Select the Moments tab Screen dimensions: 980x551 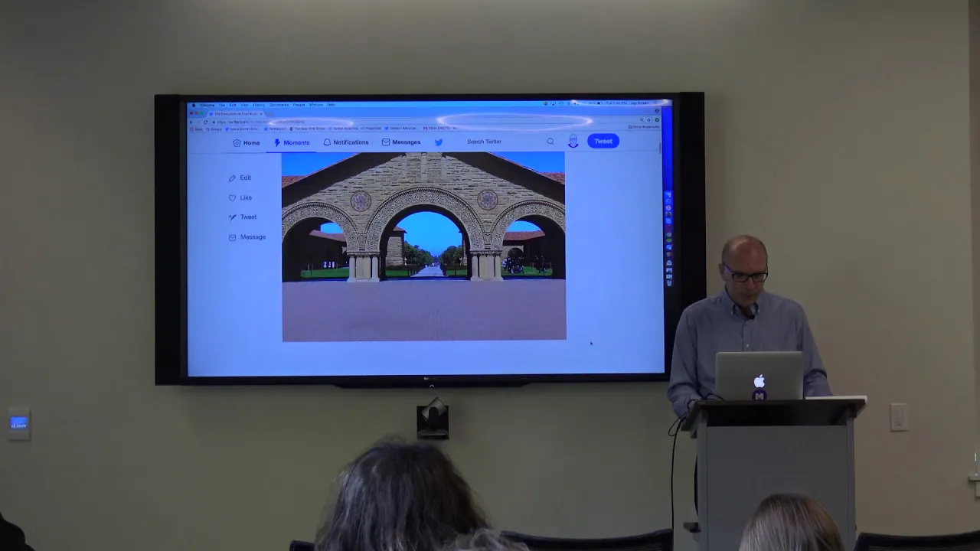[x=292, y=142]
